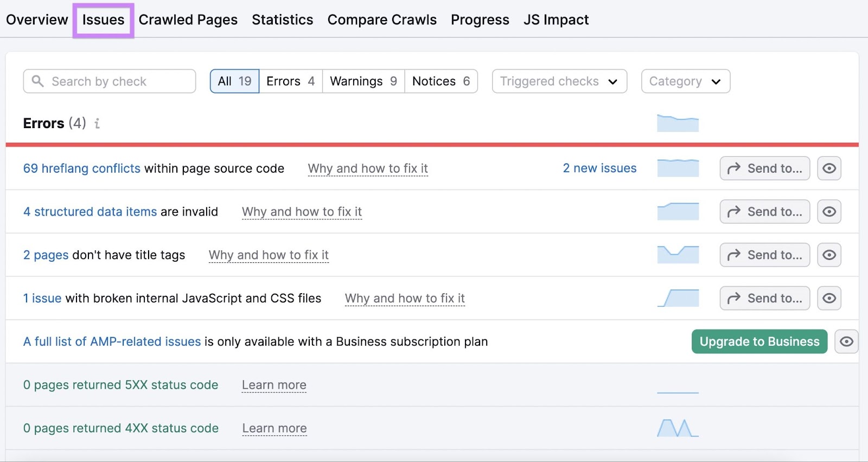Hide the structured data items check

click(829, 212)
